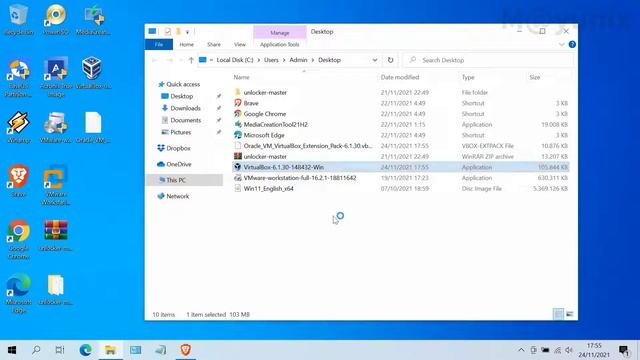This screenshot has width=640, height=360.
Task: Click Properties icon in quick access toolbar
Action: click(168, 31)
